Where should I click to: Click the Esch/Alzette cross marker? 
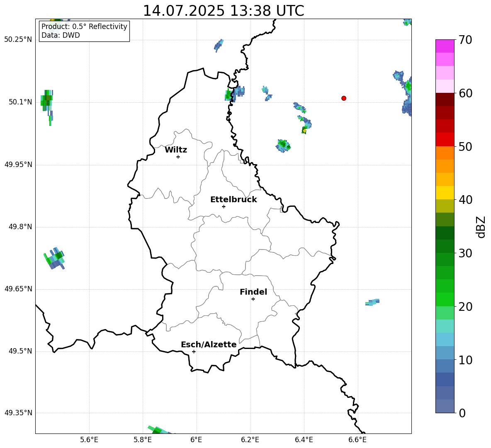pos(194,351)
